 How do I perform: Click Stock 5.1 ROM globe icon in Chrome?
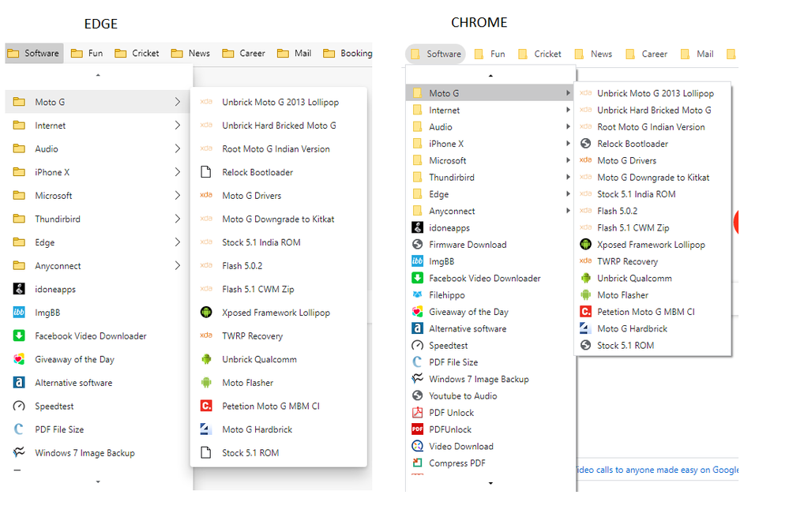point(585,345)
